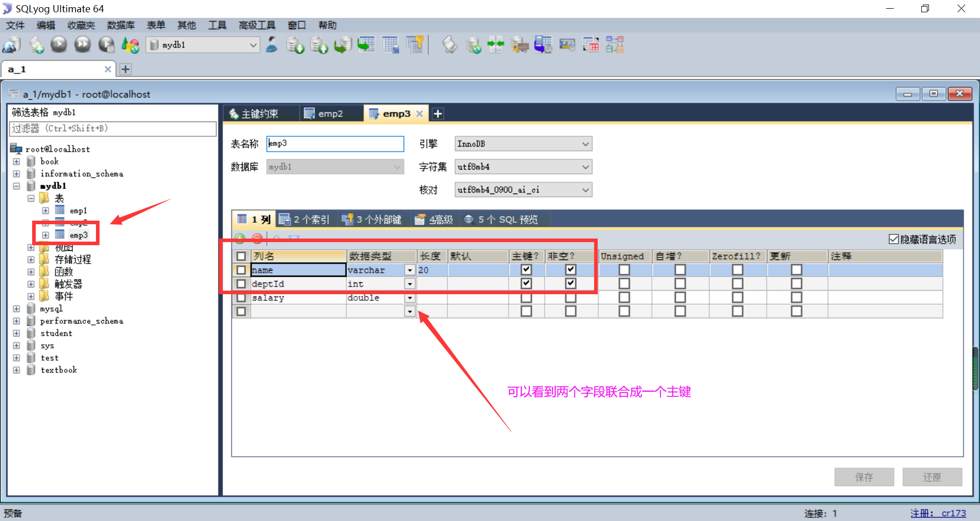Image resolution: width=980 pixels, height=521 pixels.
Task: Click the grid table with blue badge icon
Action: (390, 45)
